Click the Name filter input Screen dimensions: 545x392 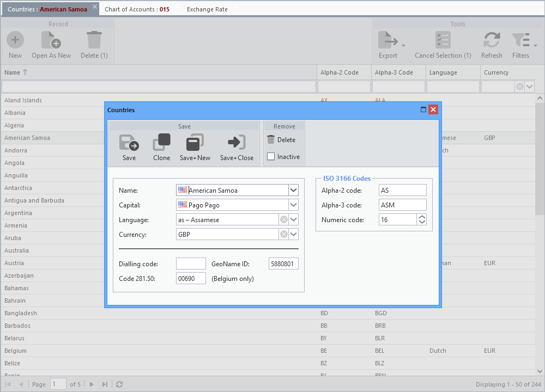(x=159, y=87)
